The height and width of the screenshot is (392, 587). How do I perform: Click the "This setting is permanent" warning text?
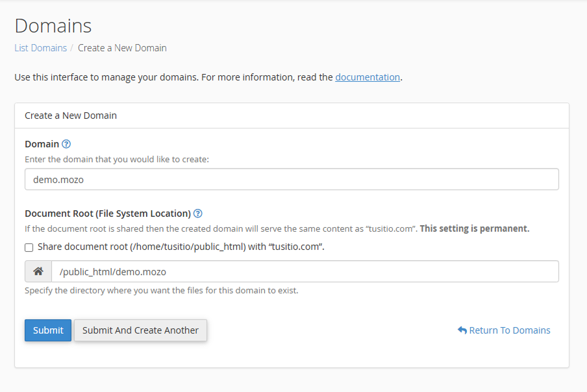(475, 228)
